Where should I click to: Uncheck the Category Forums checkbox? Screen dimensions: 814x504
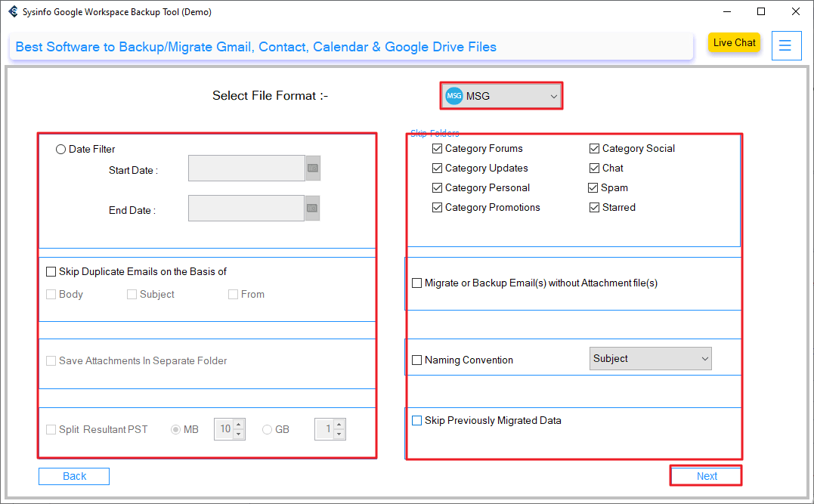point(438,149)
